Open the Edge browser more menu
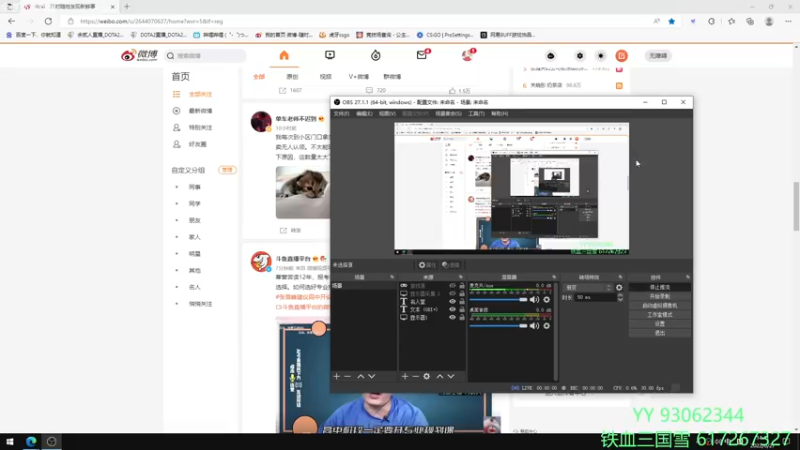Image resolution: width=800 pixels, height=450 pixels. 788,21
